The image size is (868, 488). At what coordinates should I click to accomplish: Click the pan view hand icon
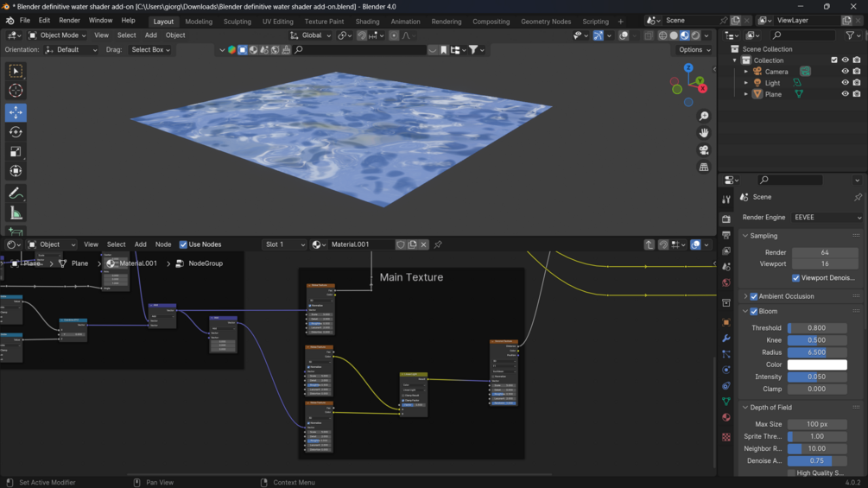click(704, 133)
